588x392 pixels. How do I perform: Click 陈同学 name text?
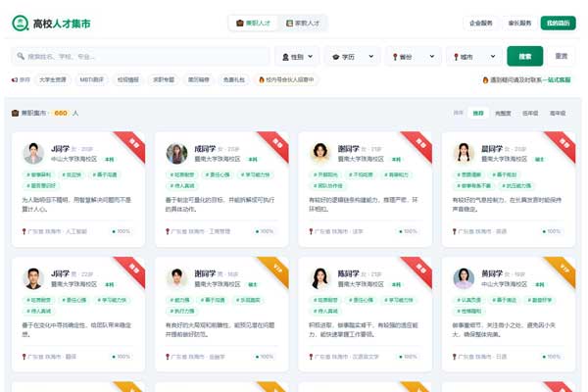348,273
